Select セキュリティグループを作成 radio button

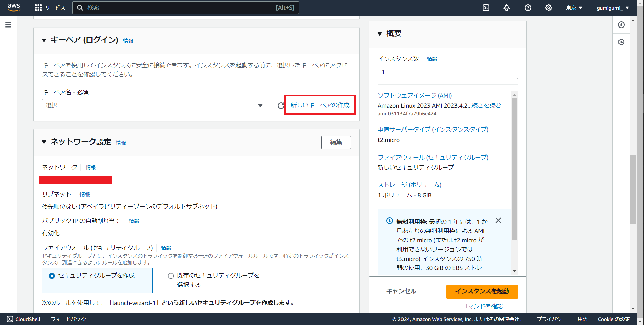point(52,276)
